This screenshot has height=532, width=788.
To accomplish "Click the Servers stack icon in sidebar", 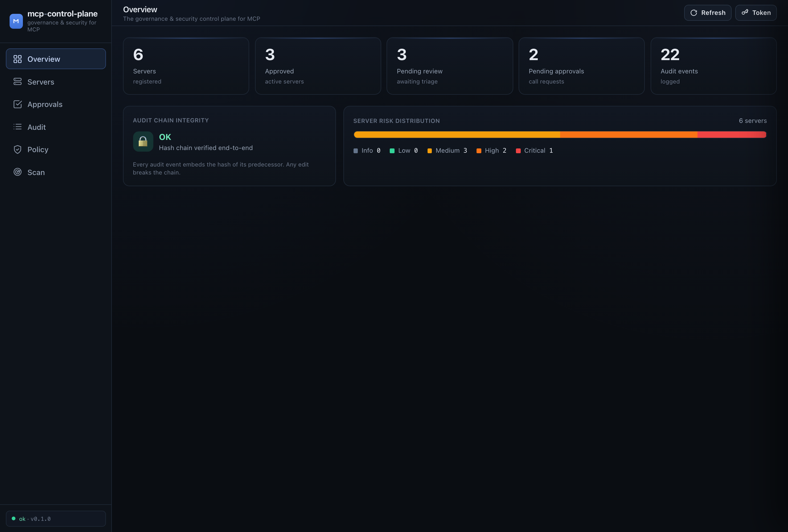I will (18, 82).
